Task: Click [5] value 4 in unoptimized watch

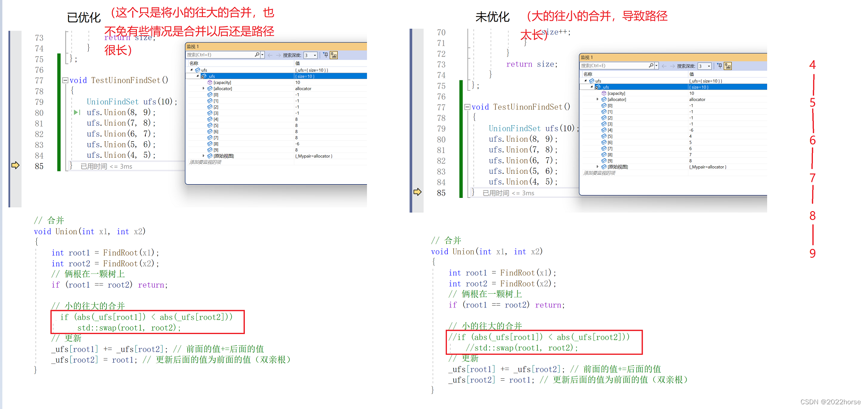Action: pyautogui.click(x=690, y=136)
